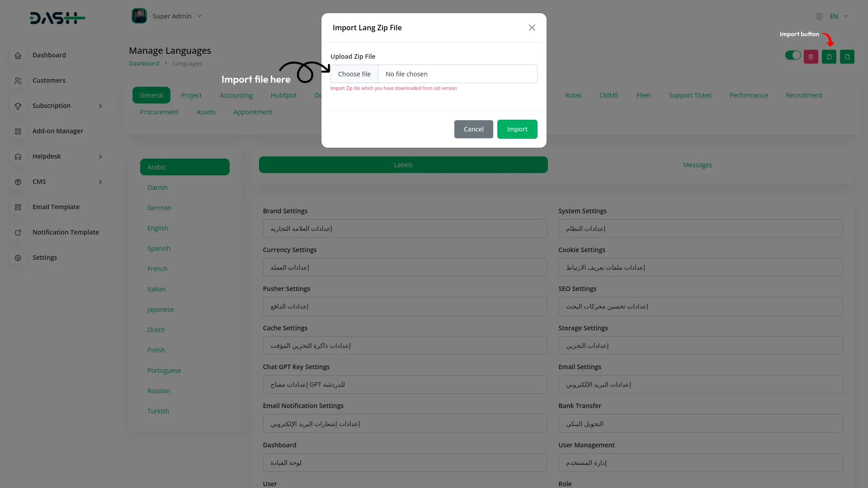Select German from the language list
868x488 pixels.
click(159, 208)
